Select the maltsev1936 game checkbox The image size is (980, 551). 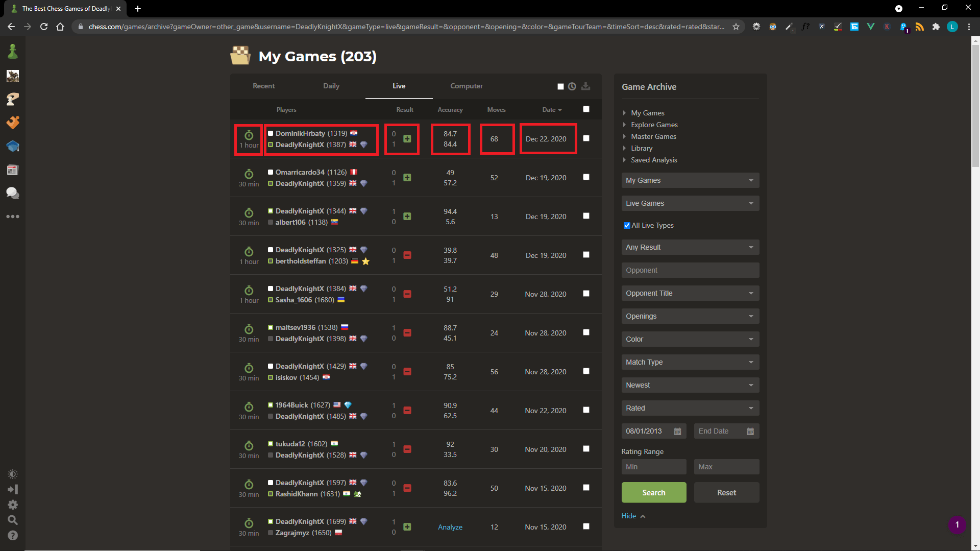[586, 332]
